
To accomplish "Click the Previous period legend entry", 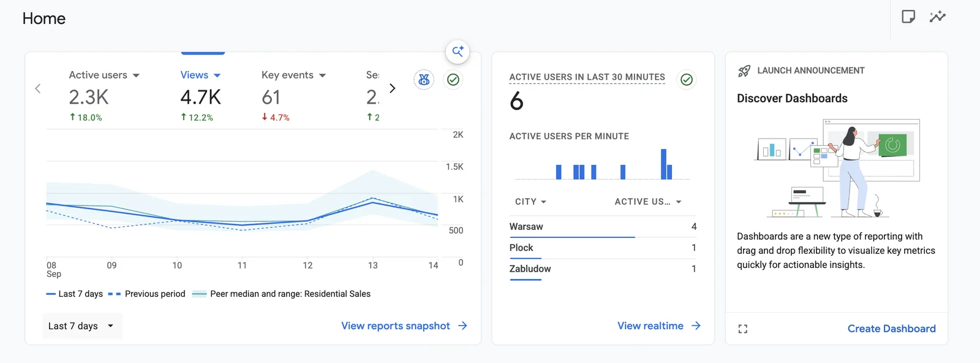I will (147, 294).
